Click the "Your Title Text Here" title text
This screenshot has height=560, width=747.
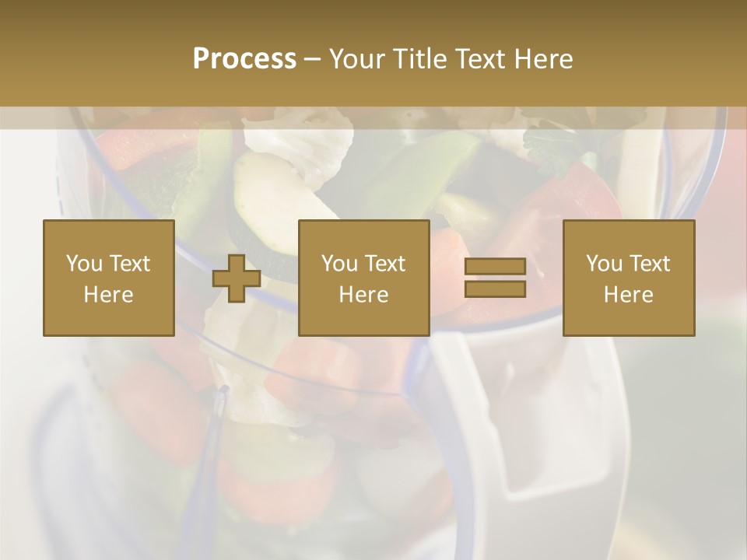[x=451, y=58]
